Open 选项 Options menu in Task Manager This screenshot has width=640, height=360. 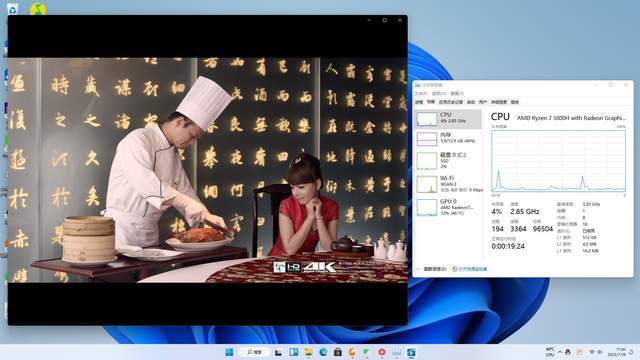[439, 93]
